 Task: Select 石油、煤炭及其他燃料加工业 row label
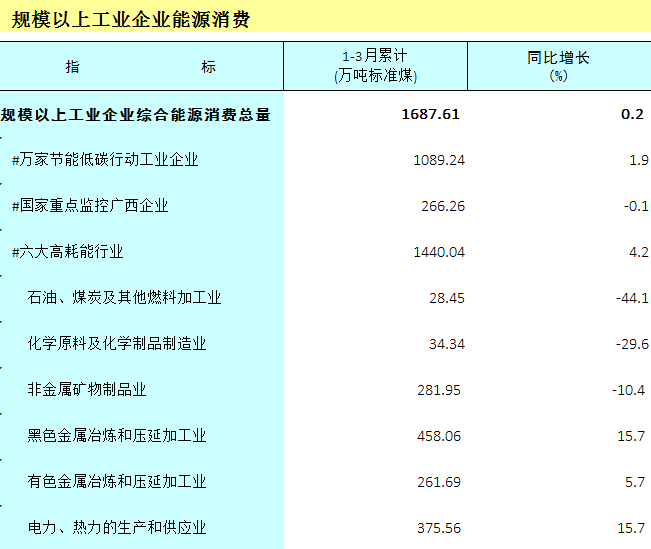[124, 298]
